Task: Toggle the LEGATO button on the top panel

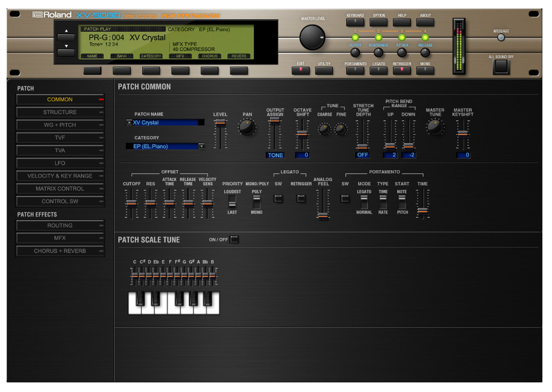Action: 379,71
